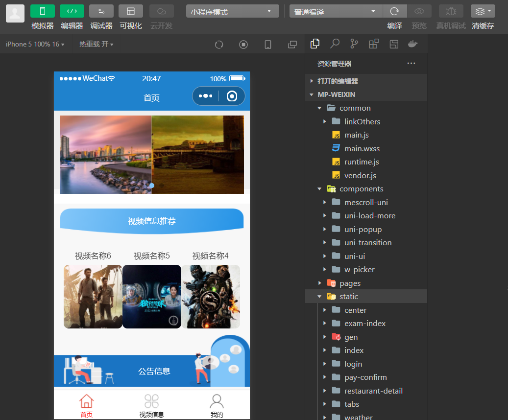This screenshot has height=420, width=508.
Task: Open the vendor.js file
Action: click(366, 176)
